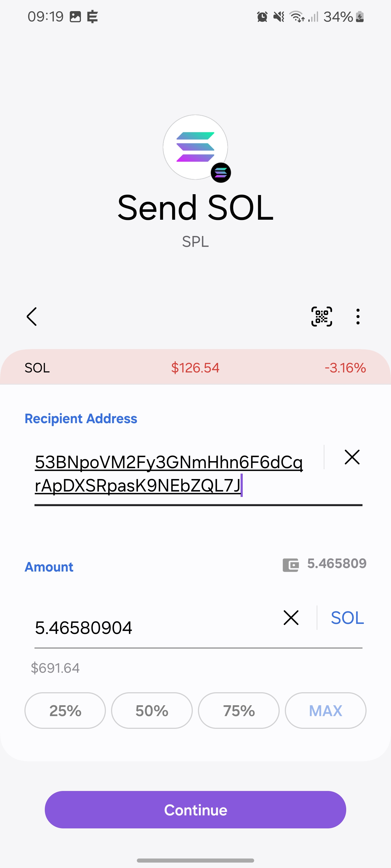Clear the recipient address field

click(352, 457)
